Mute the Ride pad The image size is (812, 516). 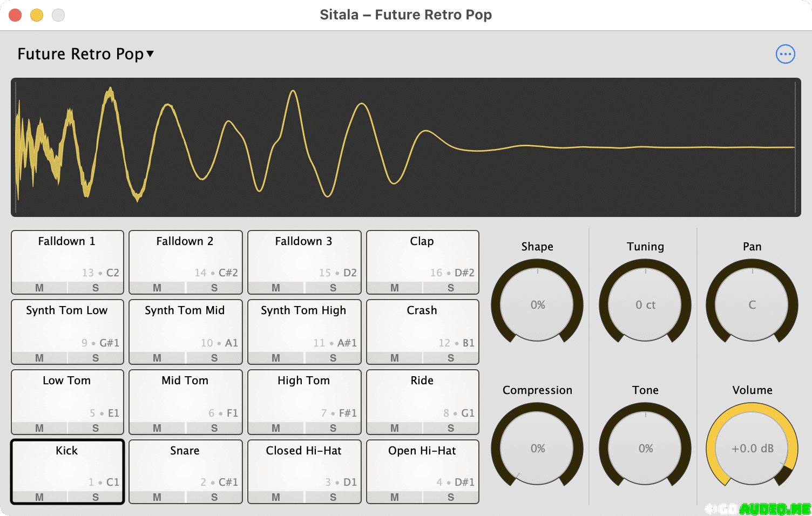[395, 428]
